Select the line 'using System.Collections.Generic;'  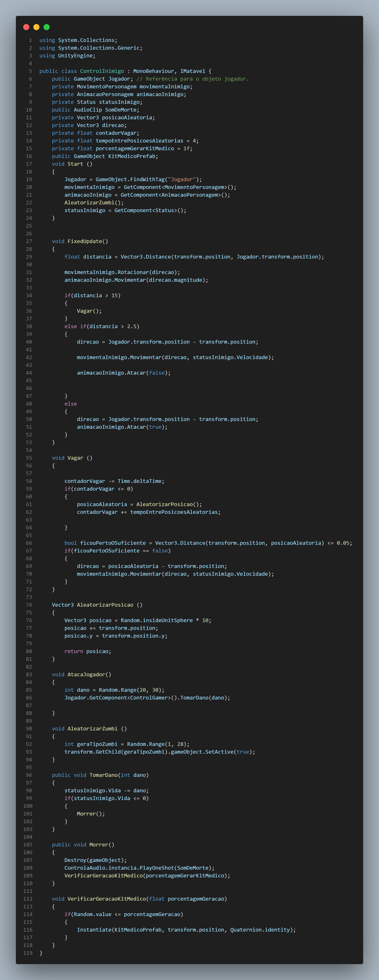[x=91, y=48]
